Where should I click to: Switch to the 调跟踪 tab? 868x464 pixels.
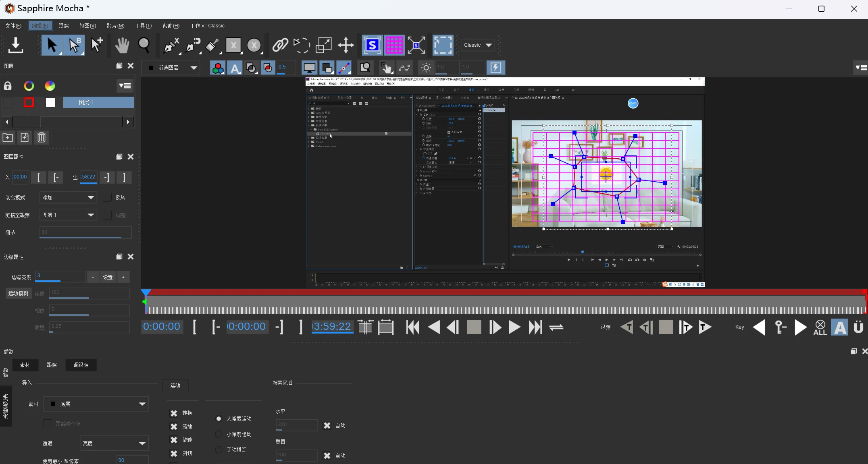pos(81,365)
